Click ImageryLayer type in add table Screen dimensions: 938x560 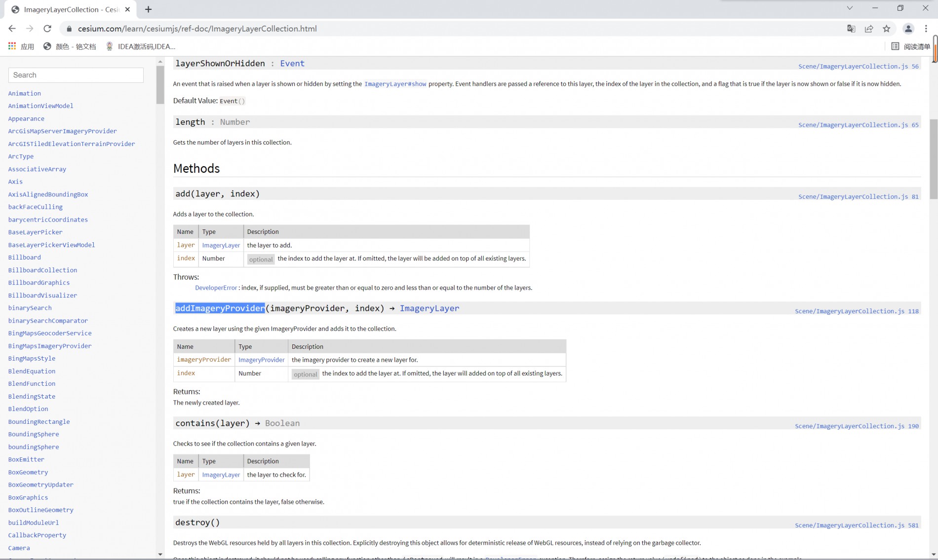click(221, 245)
